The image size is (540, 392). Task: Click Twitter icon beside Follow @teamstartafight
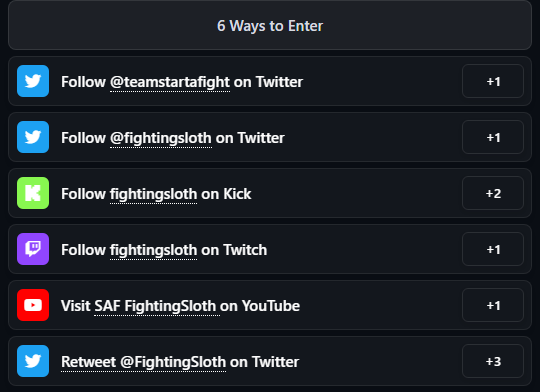point(33,81)
